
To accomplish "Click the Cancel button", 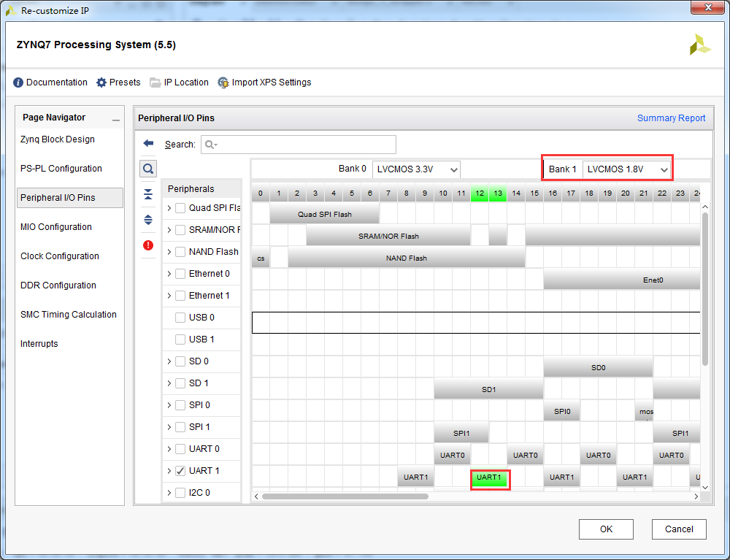I will coord(679,529).
